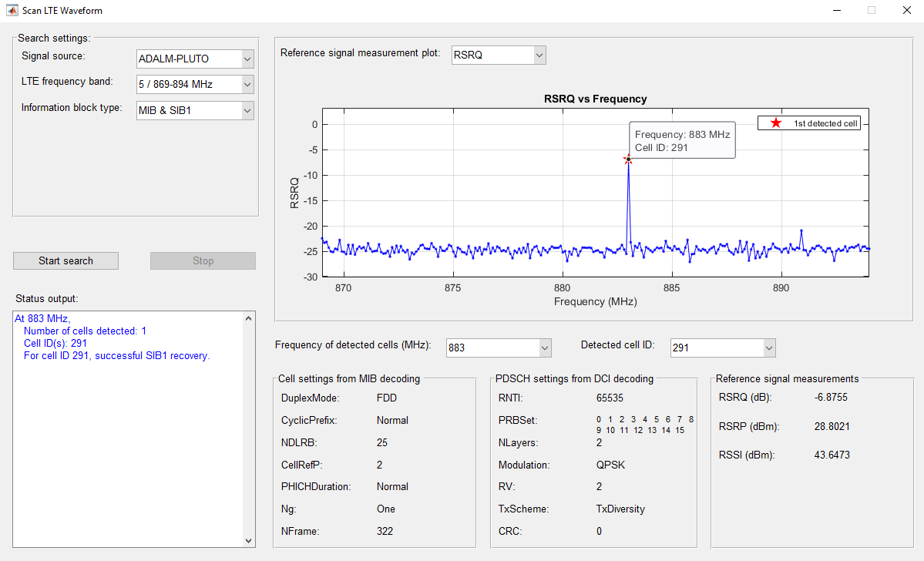Click the RSRQ vs Frequency plot title
The image size is (924, 561).
click(x=595, y=99)
